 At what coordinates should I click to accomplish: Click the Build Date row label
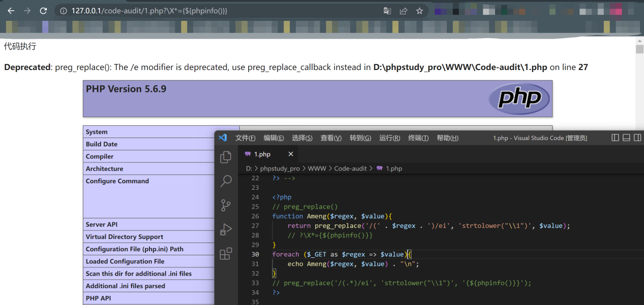[x=102, y=144]
